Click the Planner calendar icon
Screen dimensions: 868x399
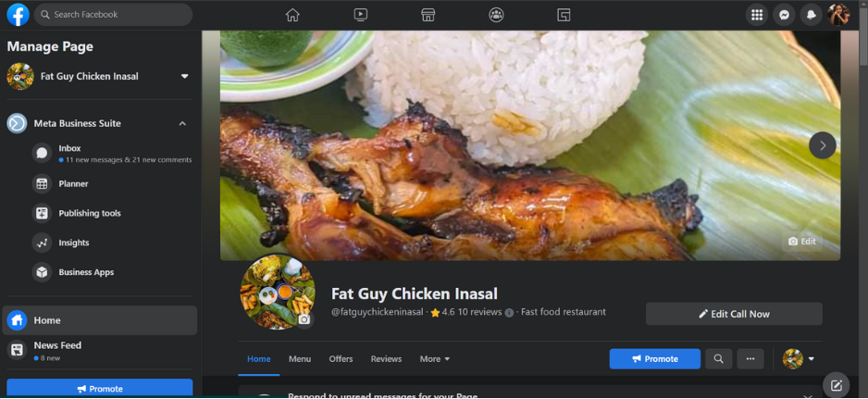click(42, 184)
